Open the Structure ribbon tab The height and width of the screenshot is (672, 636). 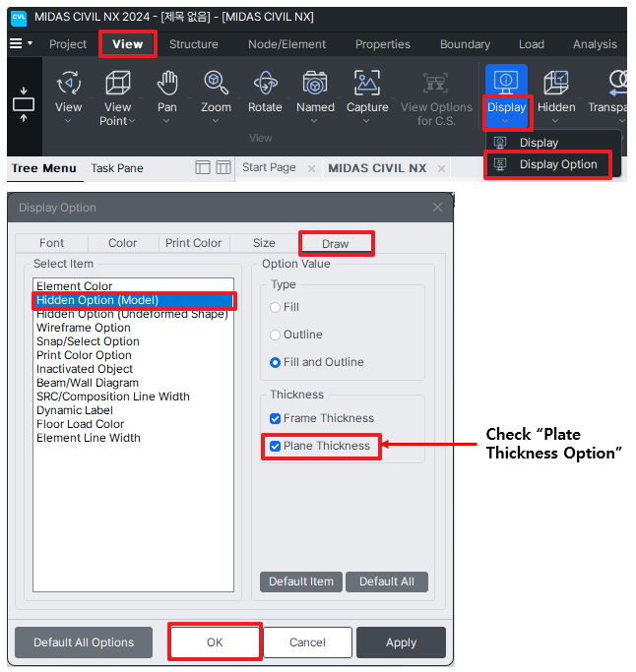tap(193, 44)
